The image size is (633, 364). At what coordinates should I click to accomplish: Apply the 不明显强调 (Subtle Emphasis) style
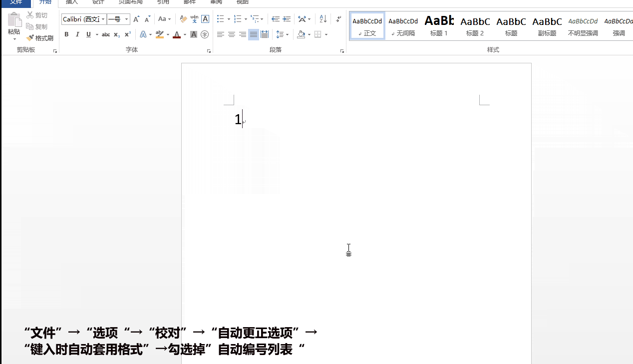(x=583, y=26)
